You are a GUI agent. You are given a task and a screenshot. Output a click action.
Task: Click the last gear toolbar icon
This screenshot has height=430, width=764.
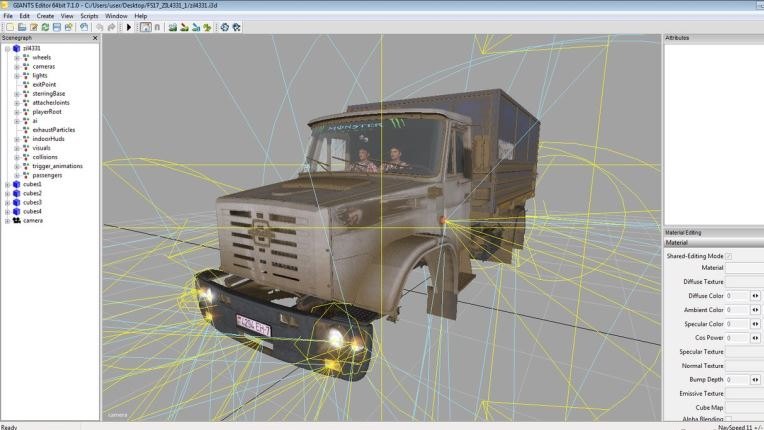[236, 27]
